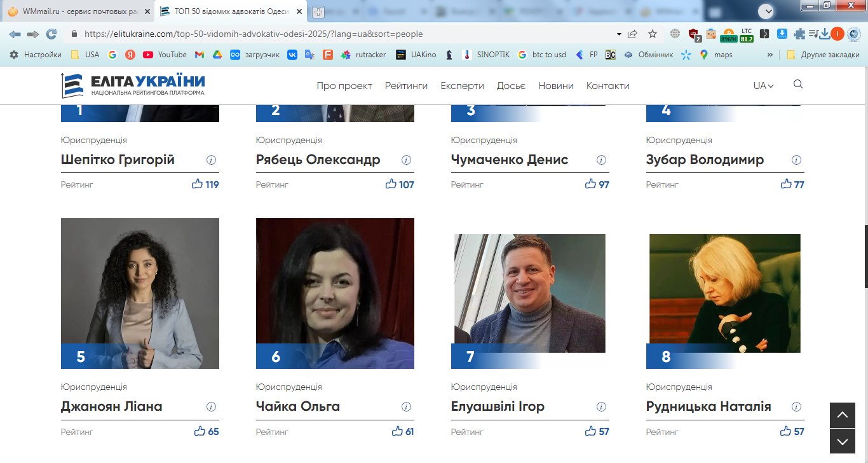Open Шепітко Григорій profile link

click(x=118, y=160)
